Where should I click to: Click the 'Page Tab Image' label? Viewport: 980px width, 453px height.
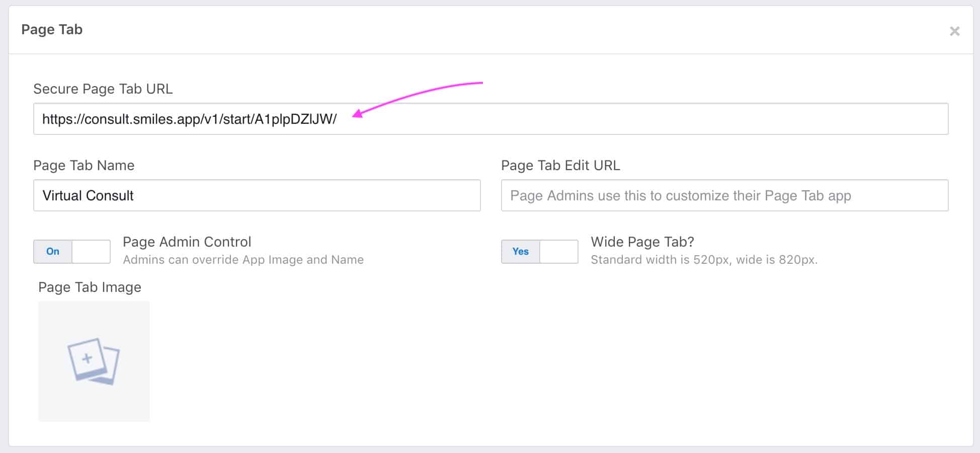[x=90, y=287]
